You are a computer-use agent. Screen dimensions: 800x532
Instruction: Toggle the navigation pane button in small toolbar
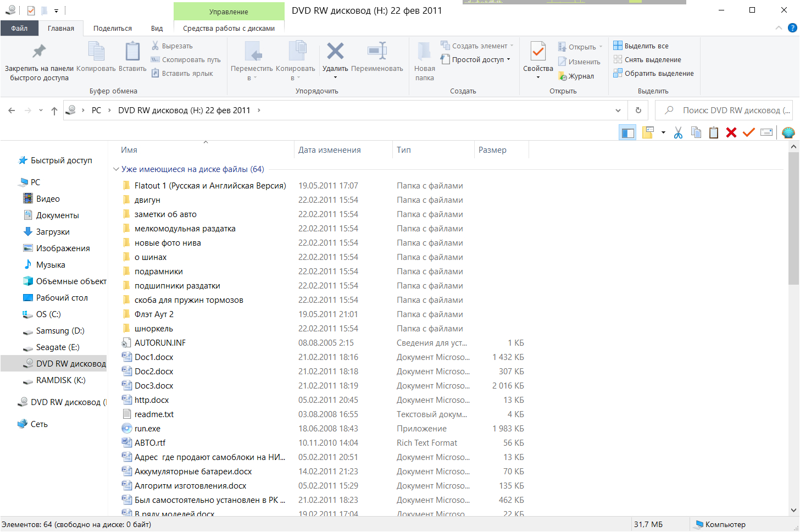pos(627,132)
